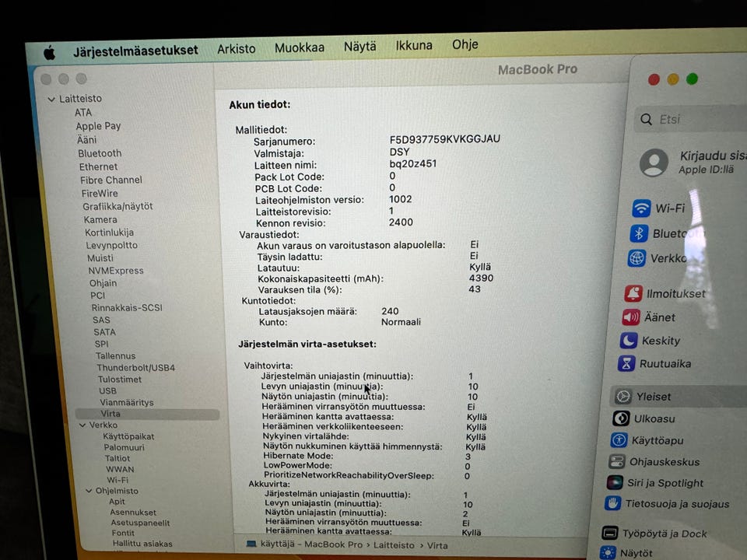Select Thunderbolt/USB4 in the sidebar
This screenshot has height=560, width=747.
[135, 368]
